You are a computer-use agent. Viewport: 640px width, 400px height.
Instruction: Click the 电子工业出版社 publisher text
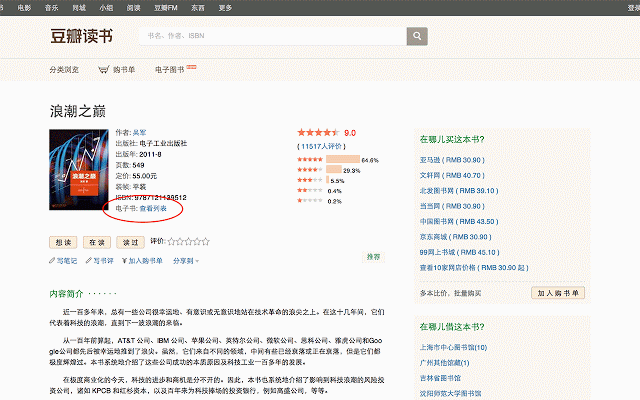point(163,143)
